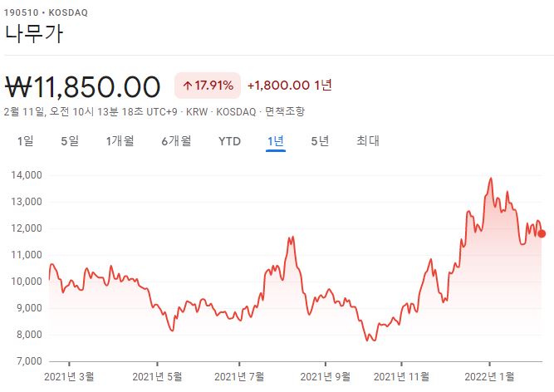The image size is (554, 392).
Task: Click the up arrow in percent badge
Action: pyautogui.click(x=188, y=86)
